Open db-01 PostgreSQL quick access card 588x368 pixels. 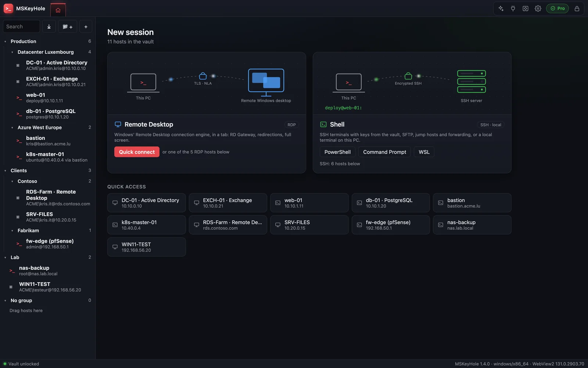click(391, 203)
